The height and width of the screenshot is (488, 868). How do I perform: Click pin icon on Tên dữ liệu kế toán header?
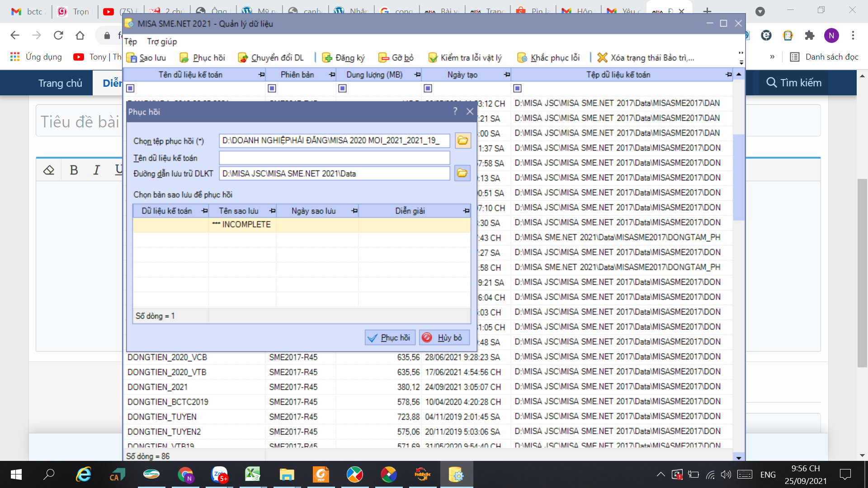[261, 75]
